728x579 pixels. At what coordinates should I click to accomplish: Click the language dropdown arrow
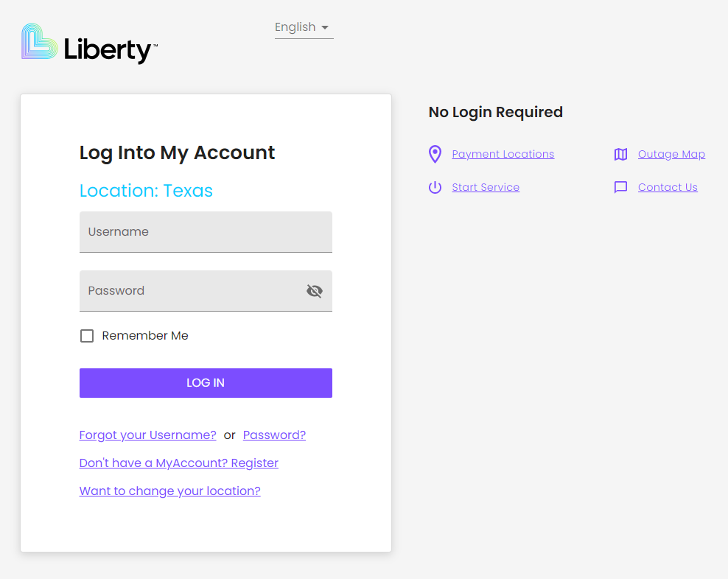click(325, 27)
